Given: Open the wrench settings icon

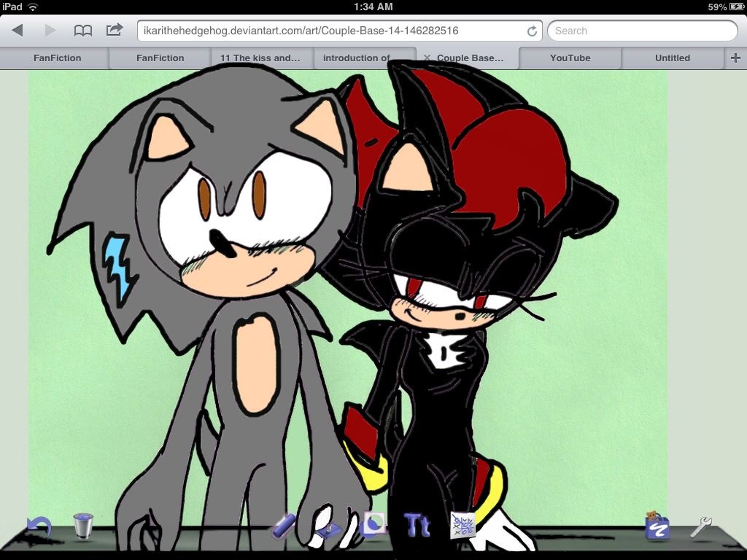Looking at the screenshot, I should click(x=701, y=527).
